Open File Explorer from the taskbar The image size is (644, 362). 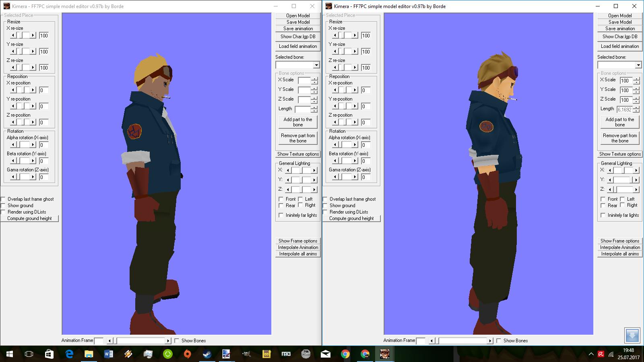[89, 354]
